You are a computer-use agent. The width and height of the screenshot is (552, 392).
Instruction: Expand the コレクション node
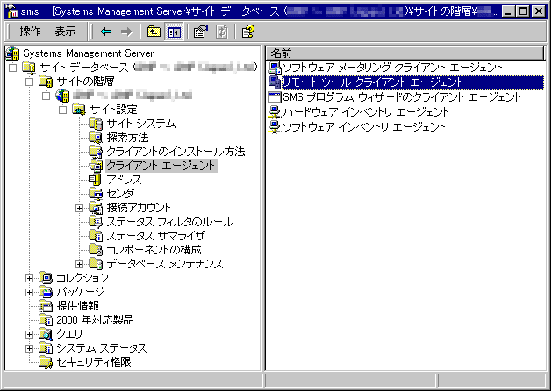click(30, 278)
